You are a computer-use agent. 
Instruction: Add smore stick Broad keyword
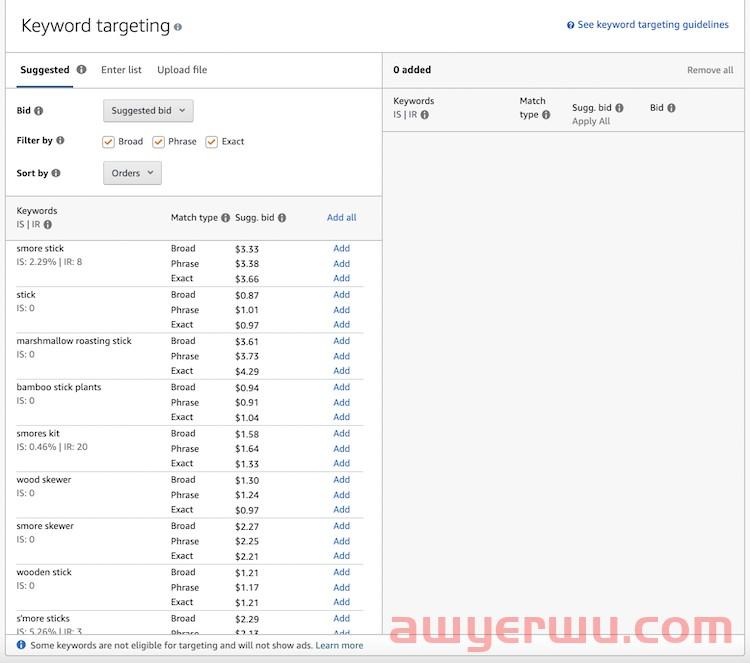point(342,248)
